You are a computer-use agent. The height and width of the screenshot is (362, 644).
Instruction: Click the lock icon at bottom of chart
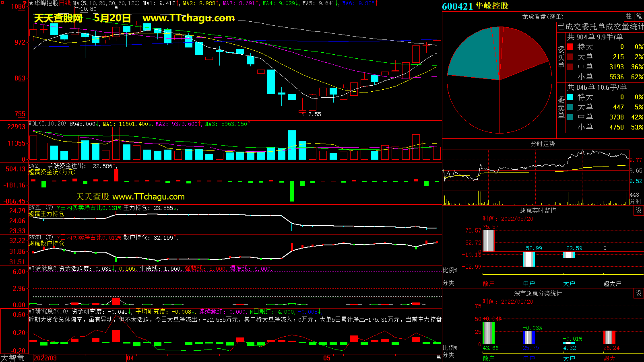click(438, 357)
